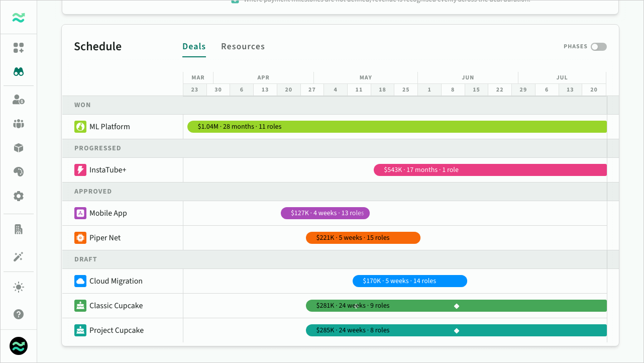The height and width of the screenshot is (363, 644).
Task: Click the color palette icon
Action: (x=19, y=172)
